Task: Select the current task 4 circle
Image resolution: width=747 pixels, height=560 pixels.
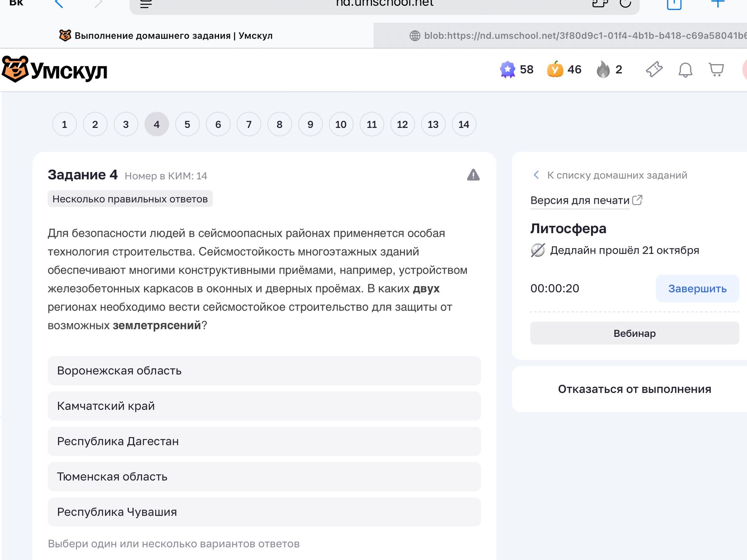Action: [156, 124]
